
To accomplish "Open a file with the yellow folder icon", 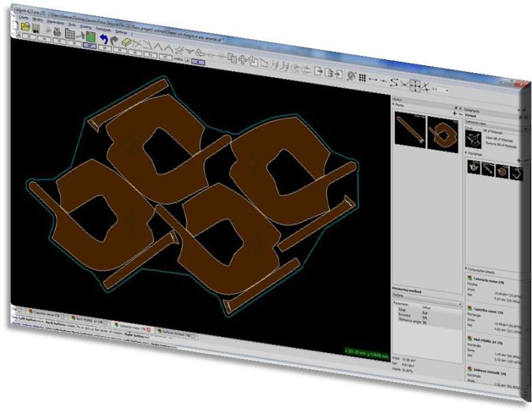I will click(25, 27).
